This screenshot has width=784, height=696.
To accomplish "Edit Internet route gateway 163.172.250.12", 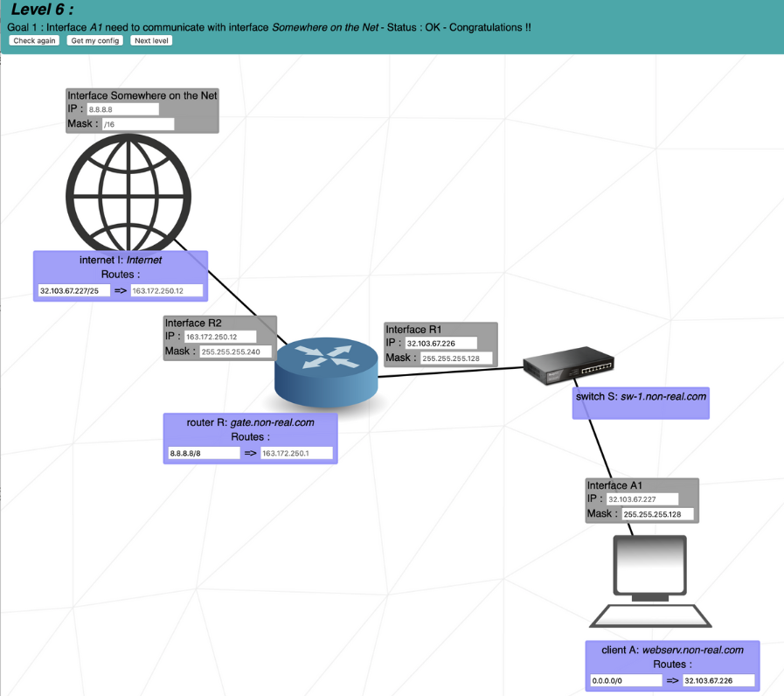I will [x=167, y=290].
